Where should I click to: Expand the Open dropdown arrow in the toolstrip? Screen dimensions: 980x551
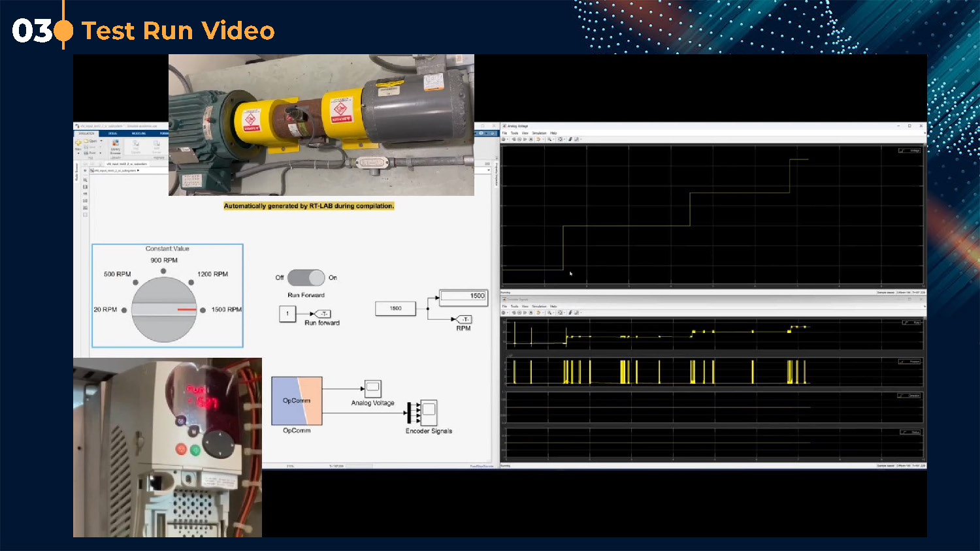coord(101,141)
